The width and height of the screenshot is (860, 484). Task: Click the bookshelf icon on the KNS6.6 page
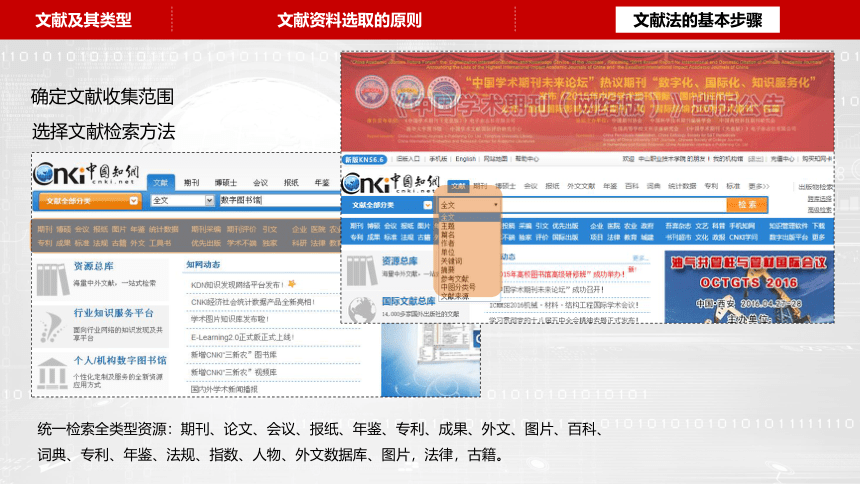click(x=361, y=271)
